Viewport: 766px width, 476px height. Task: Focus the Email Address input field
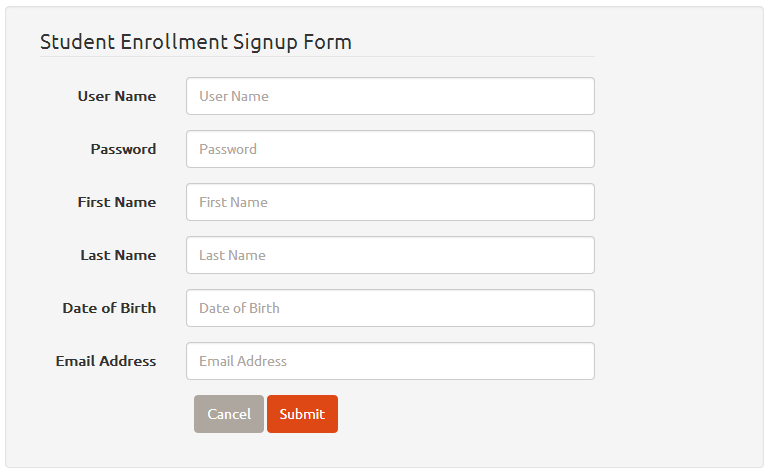point(390,361)
